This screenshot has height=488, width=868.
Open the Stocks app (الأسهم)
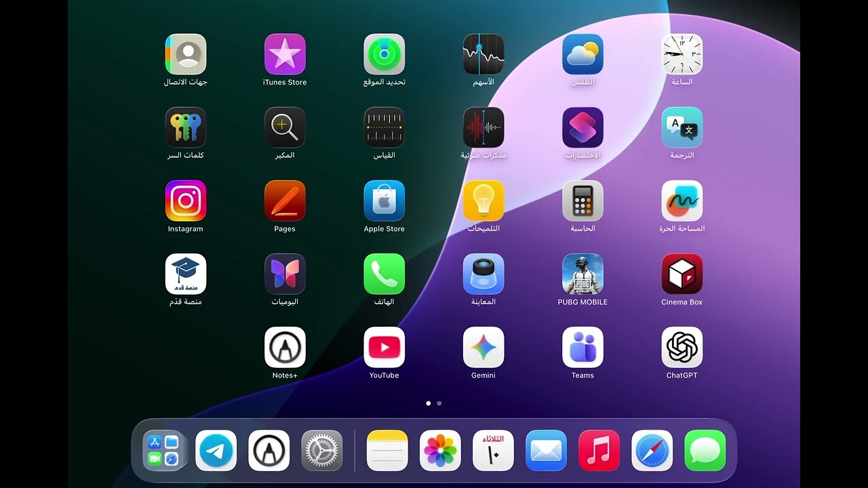(x=484, y=54)
